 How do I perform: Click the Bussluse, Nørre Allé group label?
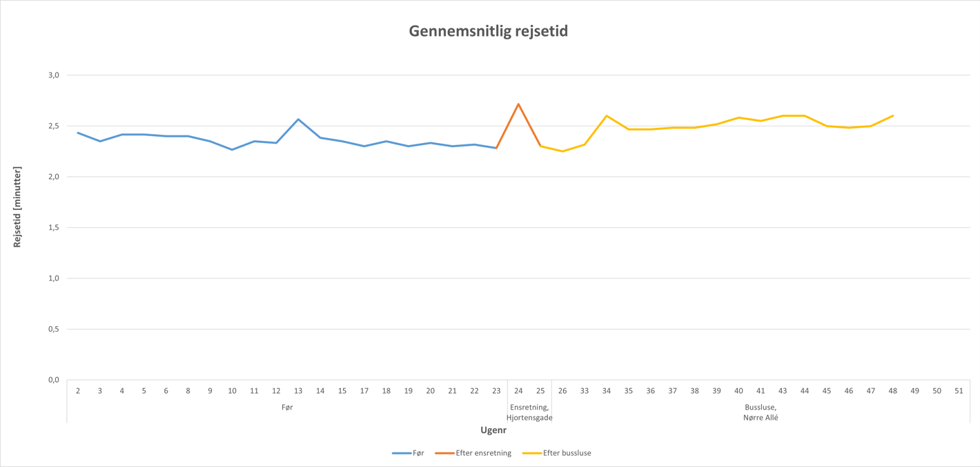(x=761, y=412)
